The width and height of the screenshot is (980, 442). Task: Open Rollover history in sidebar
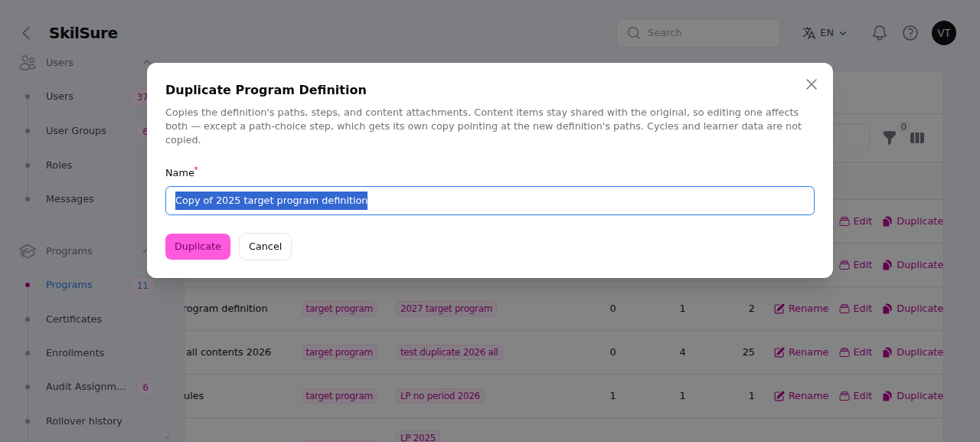[84, 421]
